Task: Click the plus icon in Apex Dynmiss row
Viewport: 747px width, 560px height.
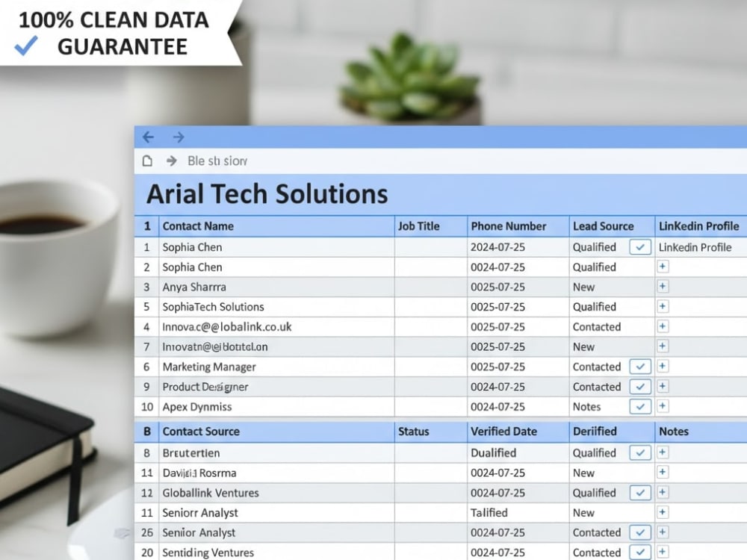Action: point(662,406)
